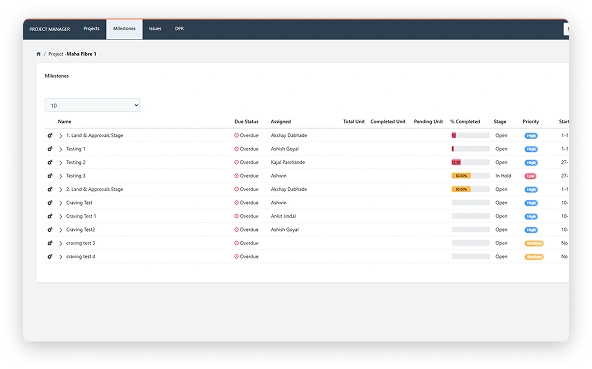Click the home icon in breadcrumb
This screenshot has width=592, height=369.
point(39,54)
